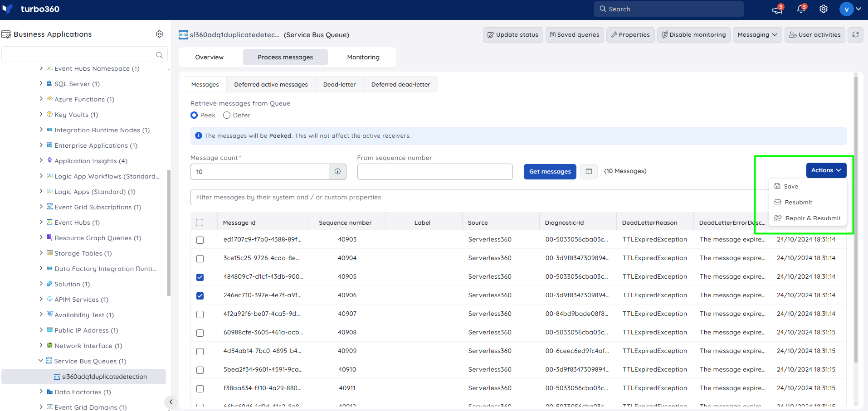Click Disable monitoring button
The width and height of the screenshot is (868, 411).
693,34
